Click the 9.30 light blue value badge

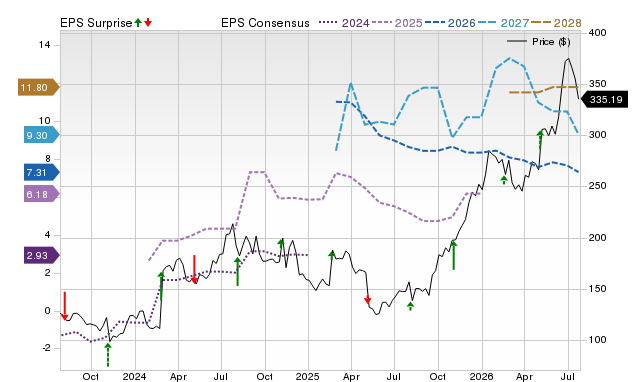pos(41,135)
